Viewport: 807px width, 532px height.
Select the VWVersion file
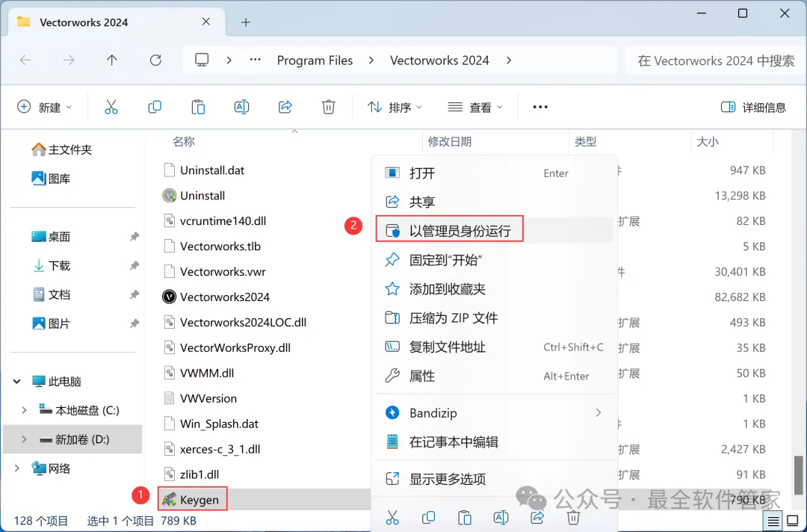[200, 398]
